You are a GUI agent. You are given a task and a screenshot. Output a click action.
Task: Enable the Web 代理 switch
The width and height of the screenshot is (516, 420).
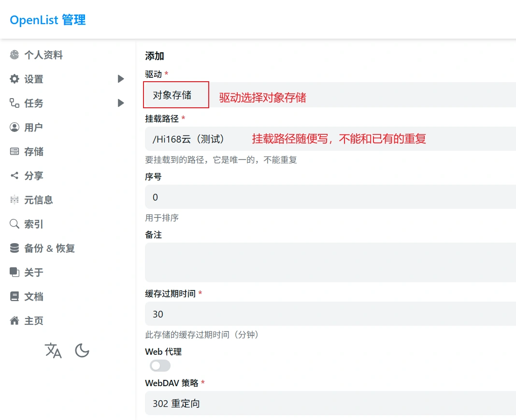pyautogui.click(x=160, y=366)
